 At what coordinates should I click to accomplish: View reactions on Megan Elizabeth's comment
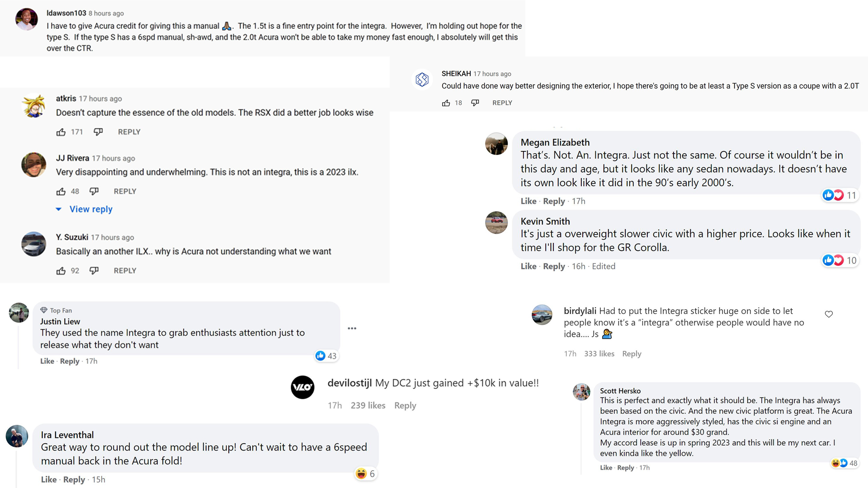(840, 195)
